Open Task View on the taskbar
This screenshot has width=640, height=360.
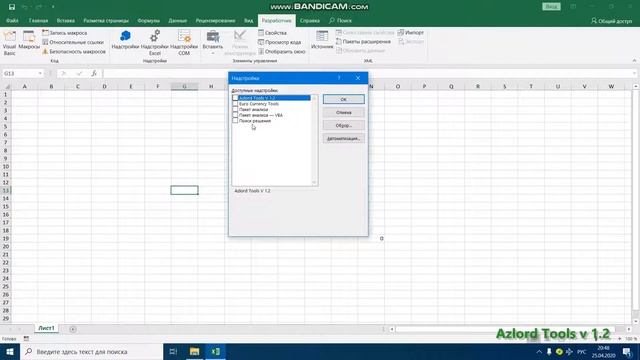pos(173,351)
